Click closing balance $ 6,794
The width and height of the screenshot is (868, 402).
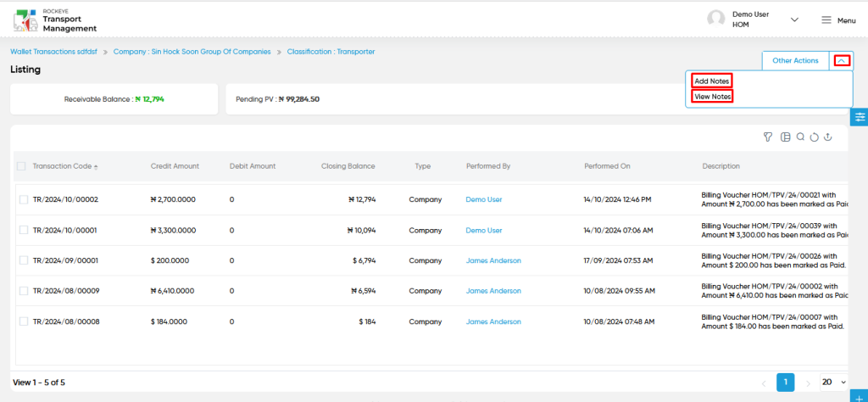point(364,260)
